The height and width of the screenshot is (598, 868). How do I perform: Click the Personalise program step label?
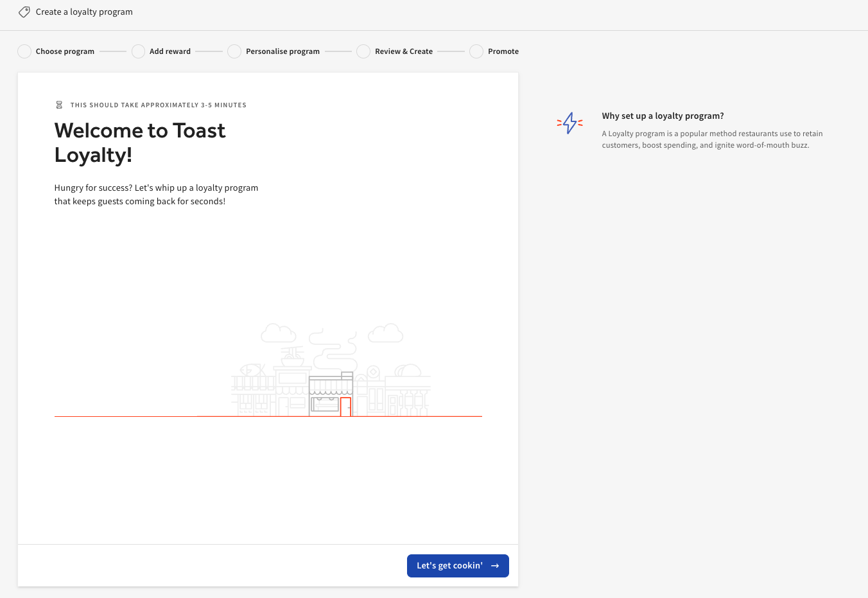pos(282,51)
